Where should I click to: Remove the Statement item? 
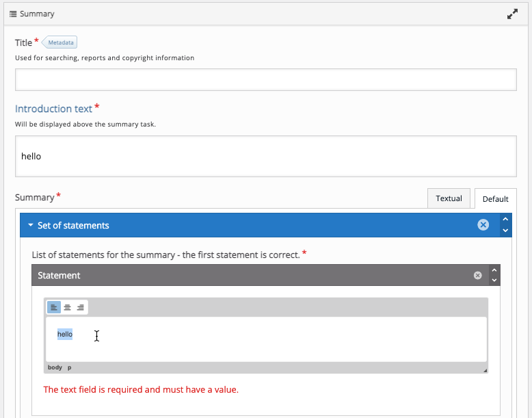click(x=478, y=276)
